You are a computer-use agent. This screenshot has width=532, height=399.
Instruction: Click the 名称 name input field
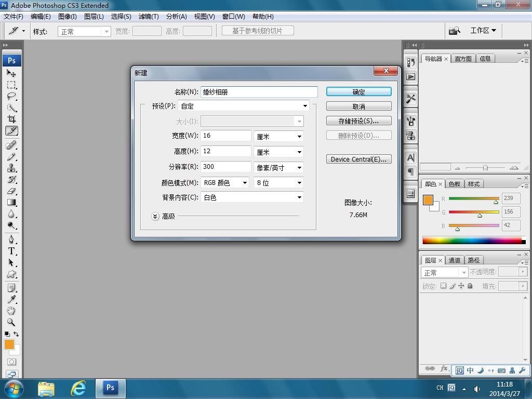pos(259,92)
